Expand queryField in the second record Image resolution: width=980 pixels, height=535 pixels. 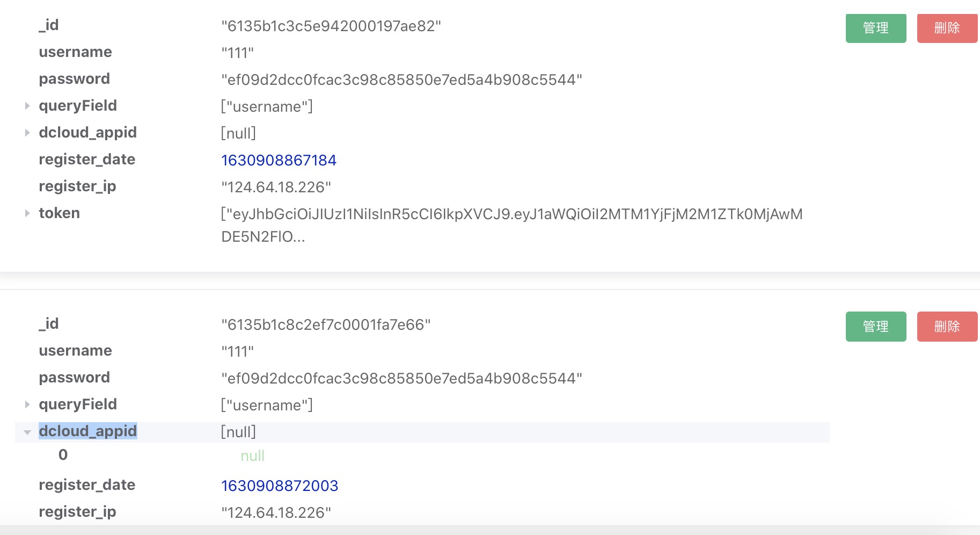click(x=27, y=404)
